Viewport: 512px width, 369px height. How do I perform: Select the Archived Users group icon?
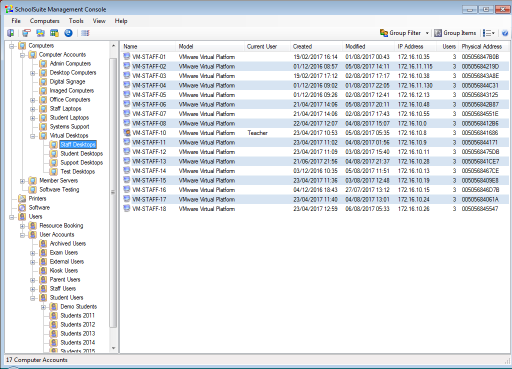pyautogui.click(x=43, y=244)
